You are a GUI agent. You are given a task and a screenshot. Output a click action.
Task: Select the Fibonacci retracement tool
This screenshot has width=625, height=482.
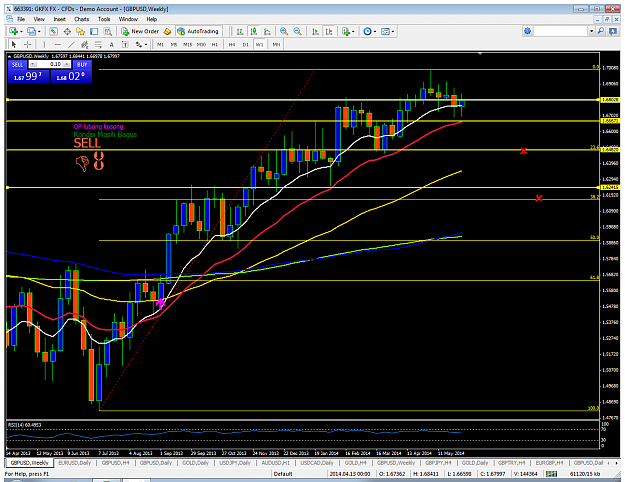[x=98, y=45]
